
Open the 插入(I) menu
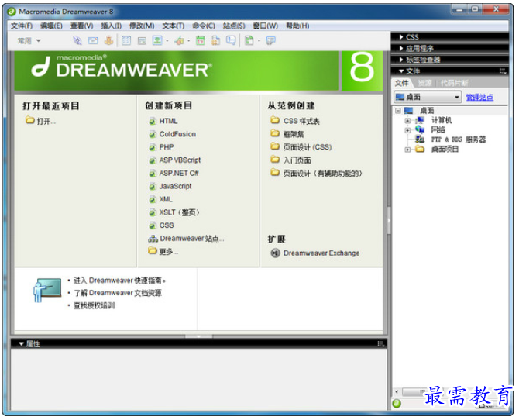pyautogui.click(x=112, y=26)
